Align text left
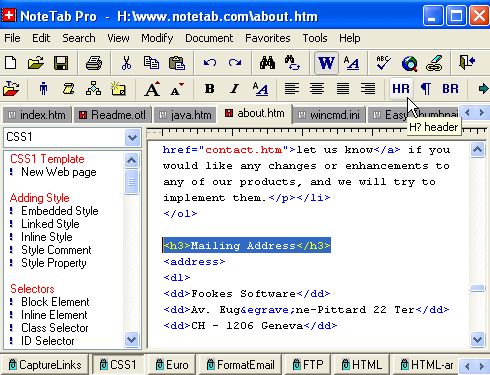This screenshot has width=490, height=375. coord(292,89)
